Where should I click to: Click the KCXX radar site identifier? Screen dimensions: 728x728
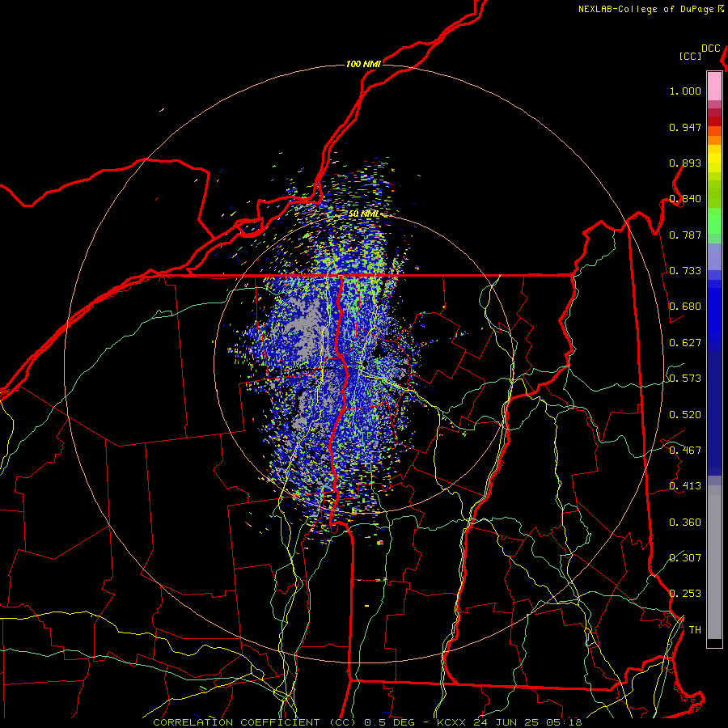click(x=451, y=722)
